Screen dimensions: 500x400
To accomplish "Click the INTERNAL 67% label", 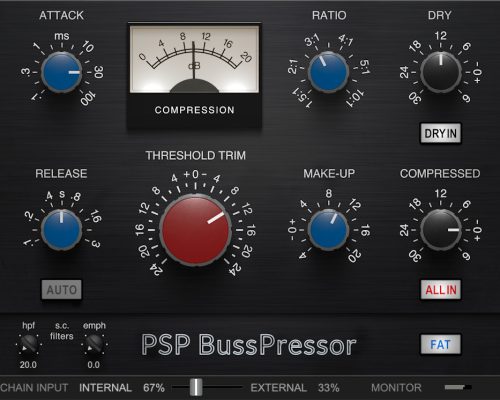I will tap(122, 388).
